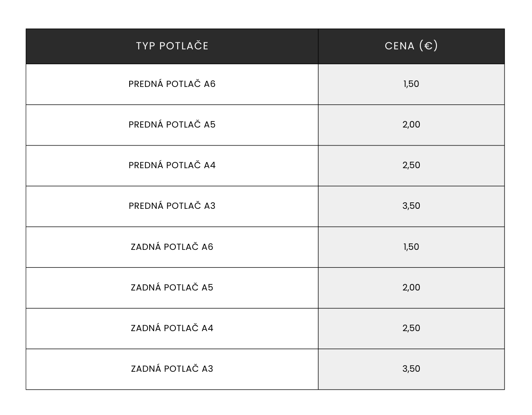532x415 pixels.
Task: Click the 1,50 price for PREDNÁ POTLAČ A6
Action: coord(411,84)
